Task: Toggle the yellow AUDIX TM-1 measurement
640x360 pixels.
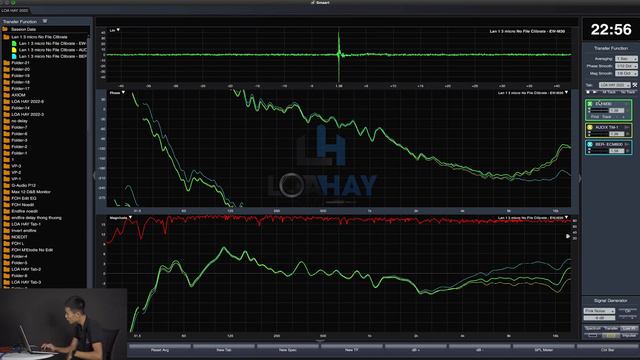Action: tap(590, 127)
